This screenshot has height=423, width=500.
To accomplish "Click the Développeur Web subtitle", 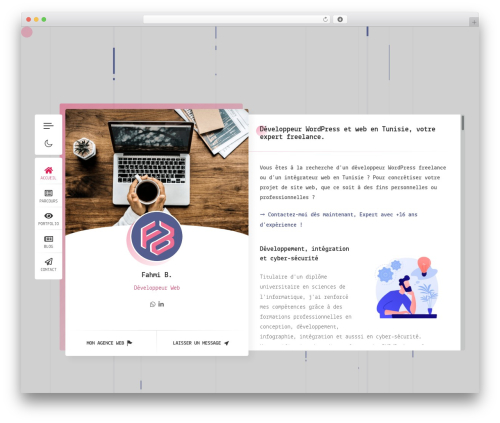I will [x=157, y=288].
